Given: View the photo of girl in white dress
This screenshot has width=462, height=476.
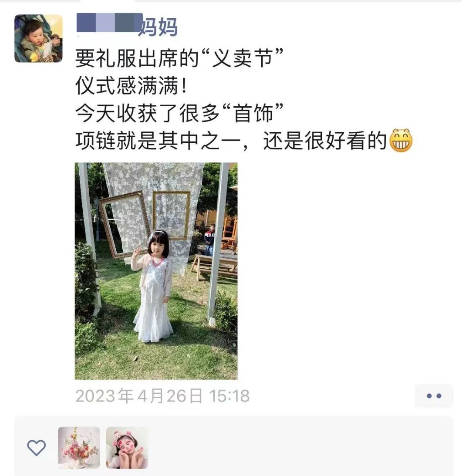Looking at the screenshot, I should tap(156, 271).
